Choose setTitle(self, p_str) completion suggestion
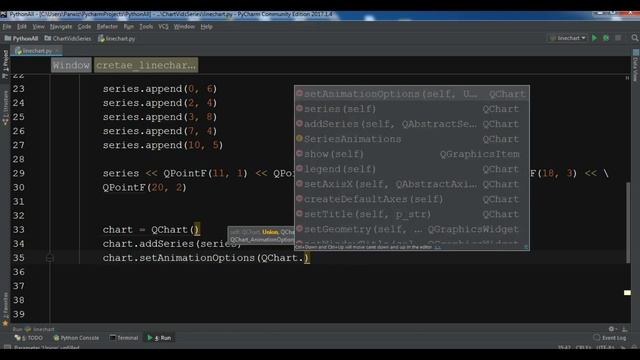The width and height of the screenshot is (640, 360). tap(412, 214)
